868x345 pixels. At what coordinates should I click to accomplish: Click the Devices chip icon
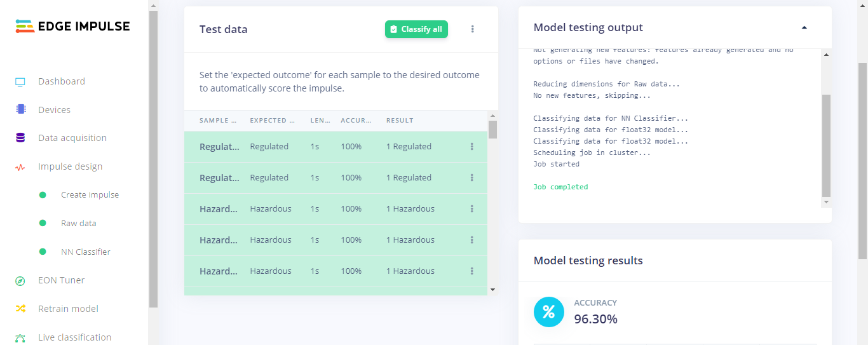tap(20, 109)
